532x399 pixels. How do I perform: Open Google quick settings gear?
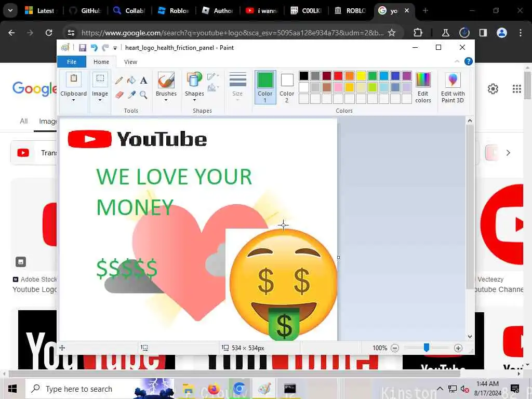click(493, 89)
